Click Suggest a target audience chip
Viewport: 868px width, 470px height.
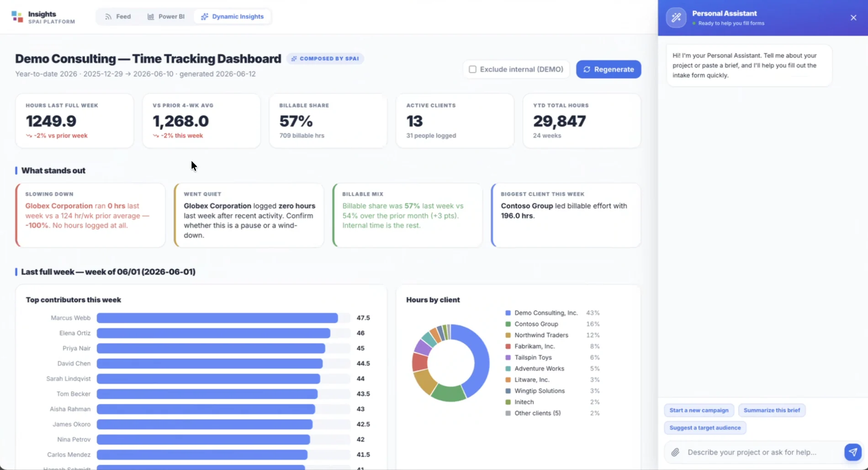pyautogui.click(x=705, y=428)
